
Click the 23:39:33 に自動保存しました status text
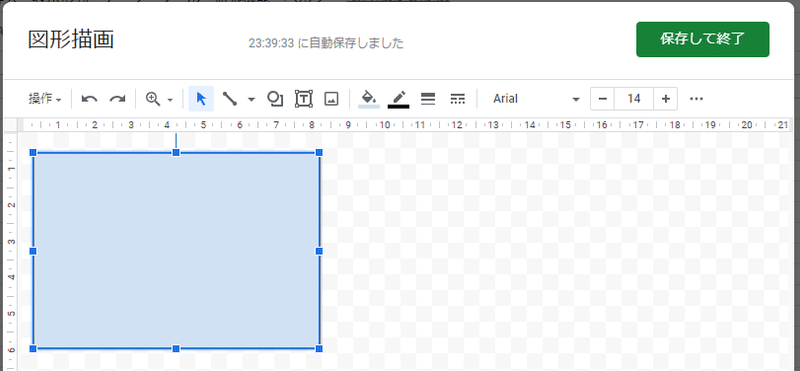326,43
